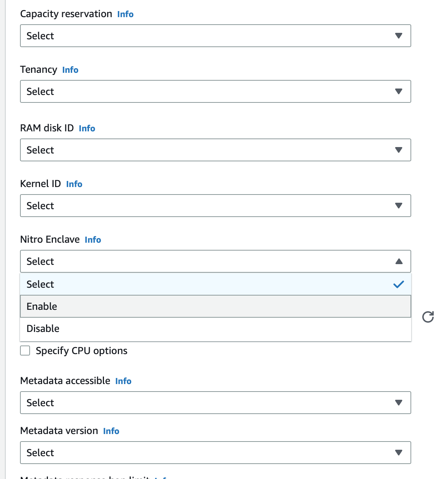The width and height of the screenshot is (448, 479).
Task: Open Info link for Capacity reservation
Action: click(125, 14)
